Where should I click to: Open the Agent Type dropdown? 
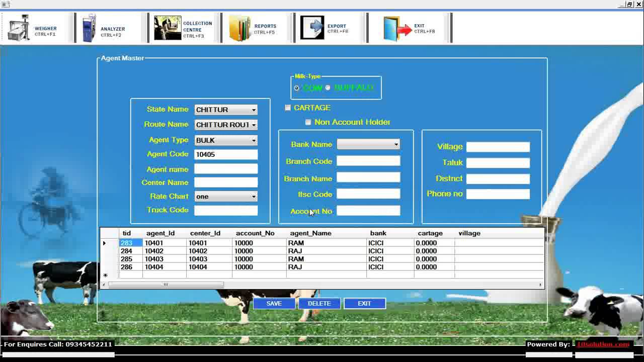254,140
